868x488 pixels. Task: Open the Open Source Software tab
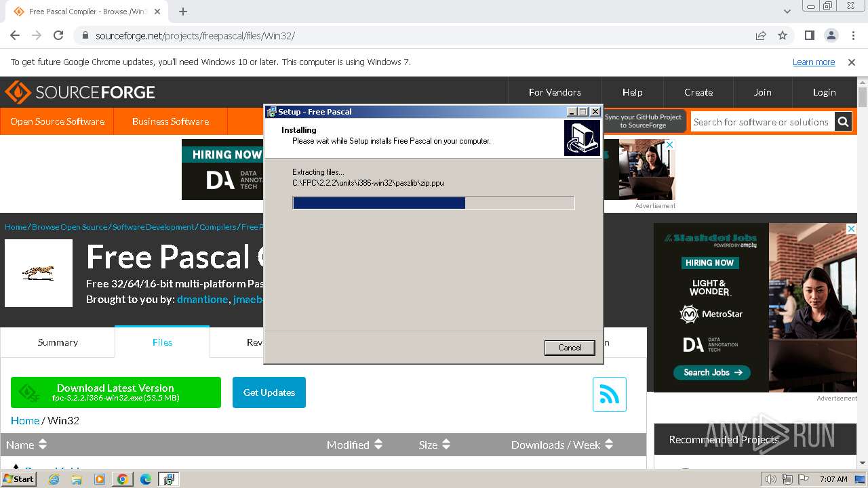pyautogui.click(x=57, y=121)
